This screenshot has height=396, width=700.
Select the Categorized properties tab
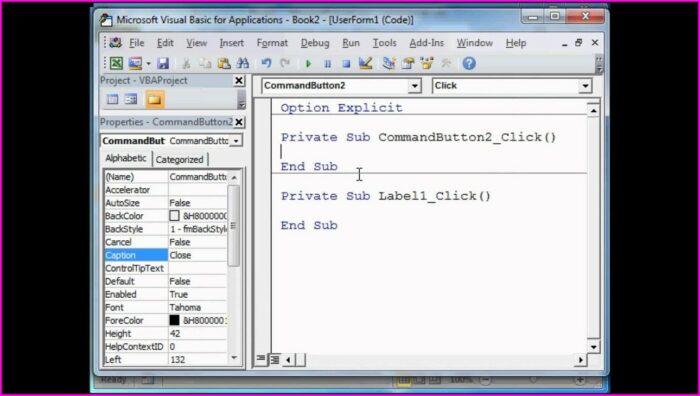179,159
